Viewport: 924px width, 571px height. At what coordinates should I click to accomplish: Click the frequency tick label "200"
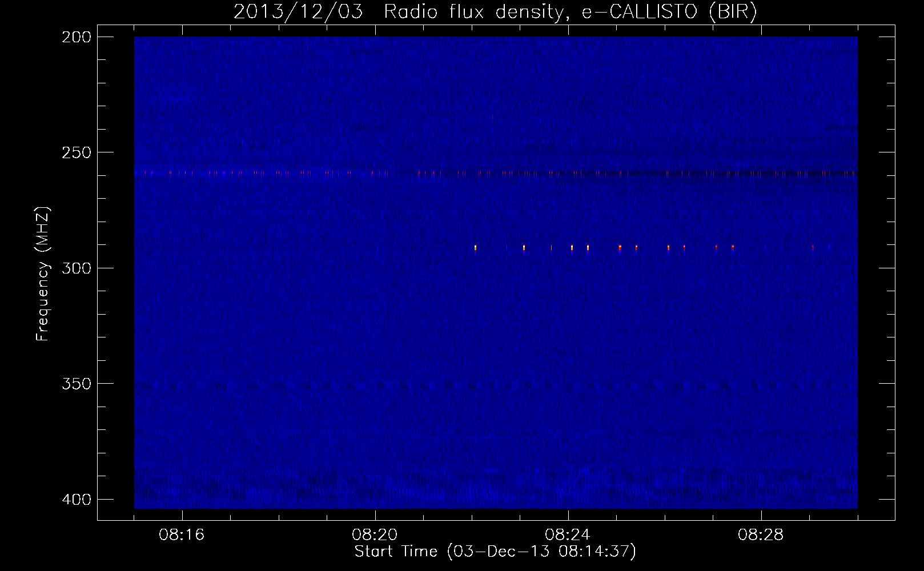tap(77, 37)
